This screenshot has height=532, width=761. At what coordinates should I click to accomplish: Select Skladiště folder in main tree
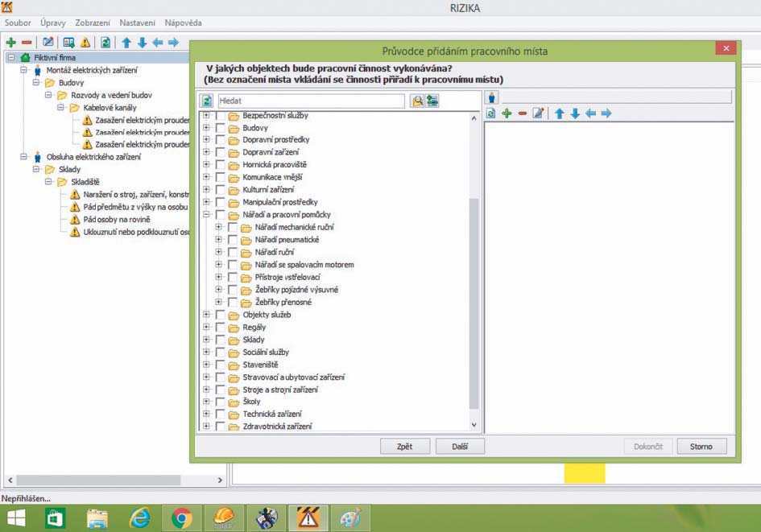pyautogui.click(x=85, y=182)
